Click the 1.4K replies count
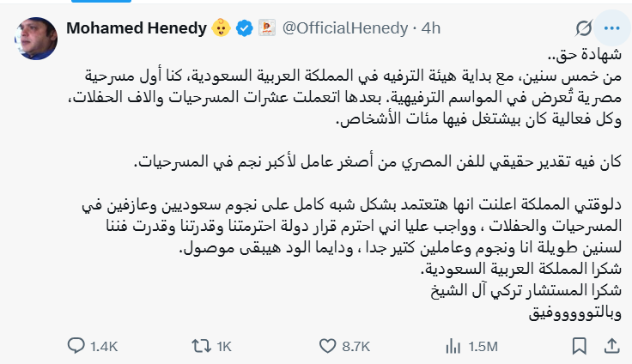 pyautogui.click(x=103, y=345)
